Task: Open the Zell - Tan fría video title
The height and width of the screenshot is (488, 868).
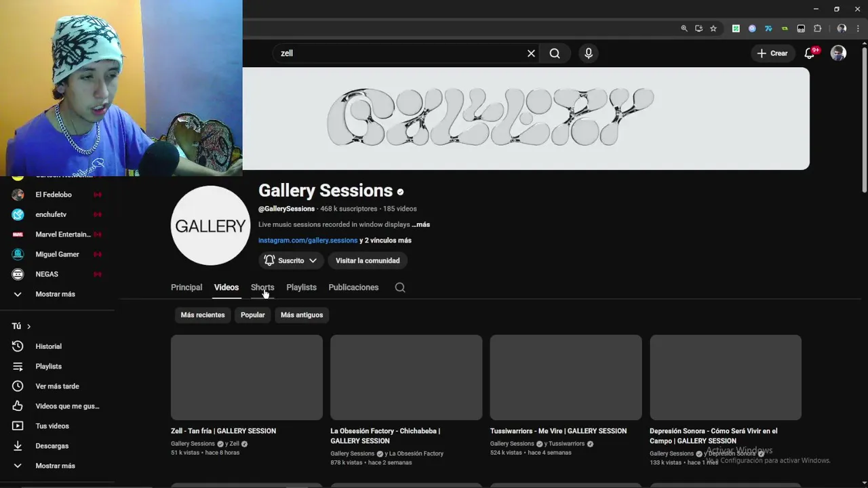Action: [223, 431]
